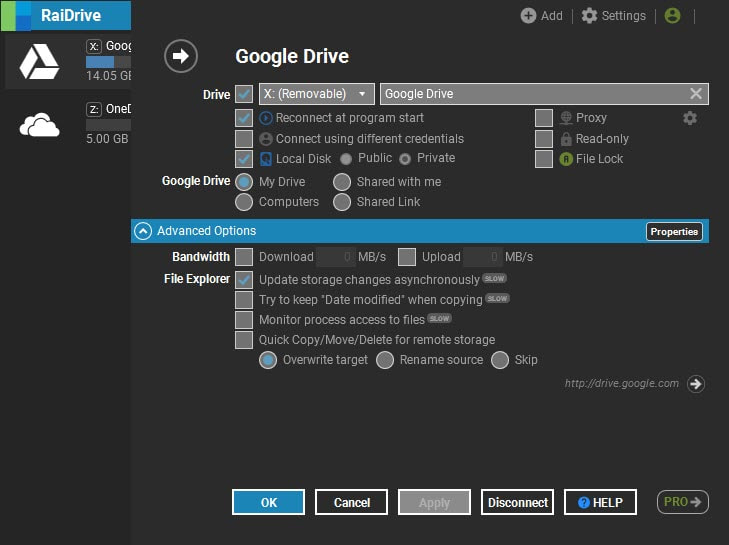Screen dimensions: 729x545
Task: Open the X: (Removable) drive letter dropdown
Action: pos(317,93)
